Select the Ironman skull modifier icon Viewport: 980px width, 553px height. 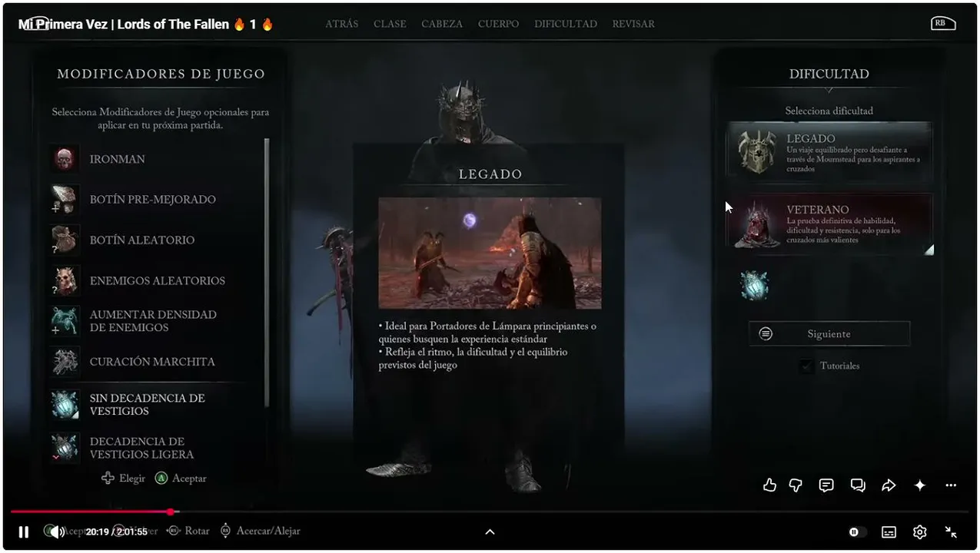click(x=65, y=159)
